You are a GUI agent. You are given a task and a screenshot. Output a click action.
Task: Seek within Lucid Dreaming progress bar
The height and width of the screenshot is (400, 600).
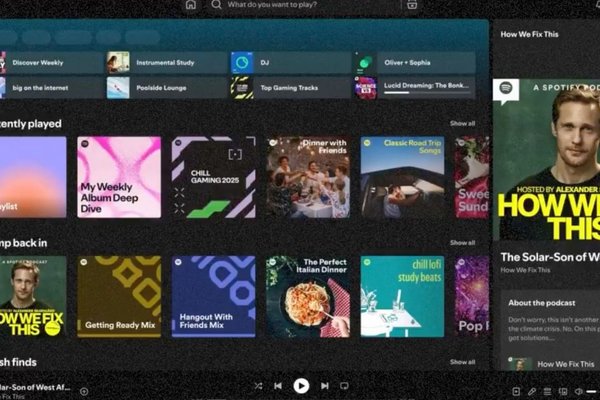point(426,93)
